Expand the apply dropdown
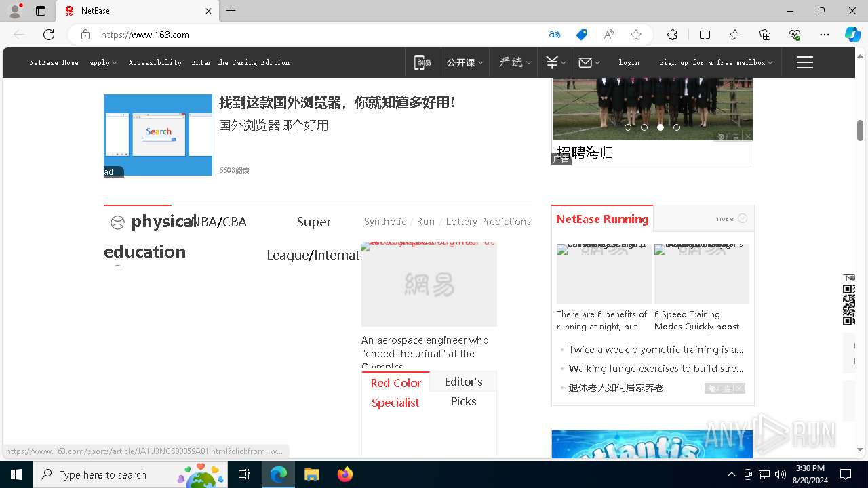 103,62
